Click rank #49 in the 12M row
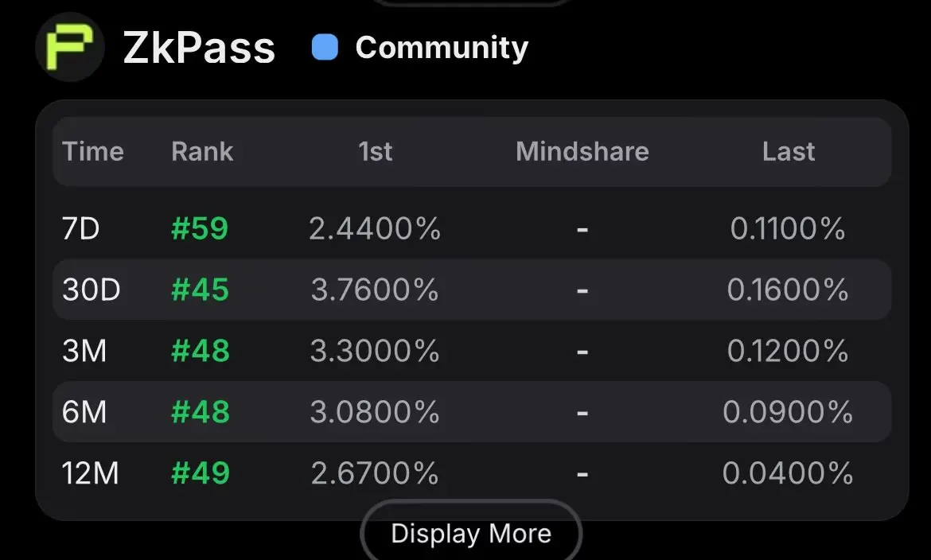This screenshot has width=931, height=560. coord(200,473)
